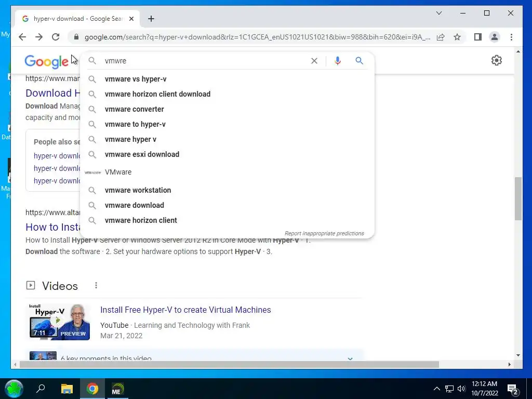
Task: Submit search with blue magnifier icon
Action: 360,61
